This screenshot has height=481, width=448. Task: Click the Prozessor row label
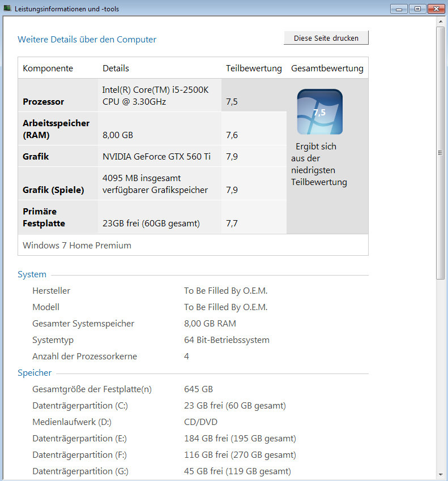(x=43, y=101)
